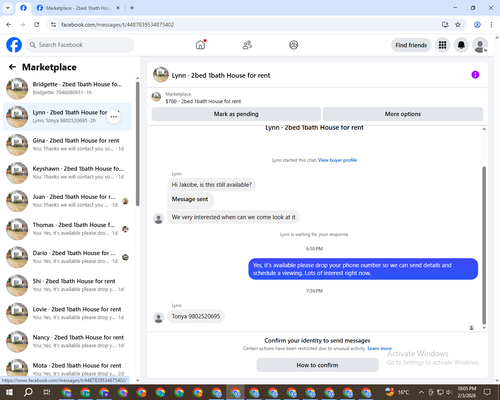Switch to the first Facebook pinned tab
This screenshot has width=500, height=400.
coord(23,8)
